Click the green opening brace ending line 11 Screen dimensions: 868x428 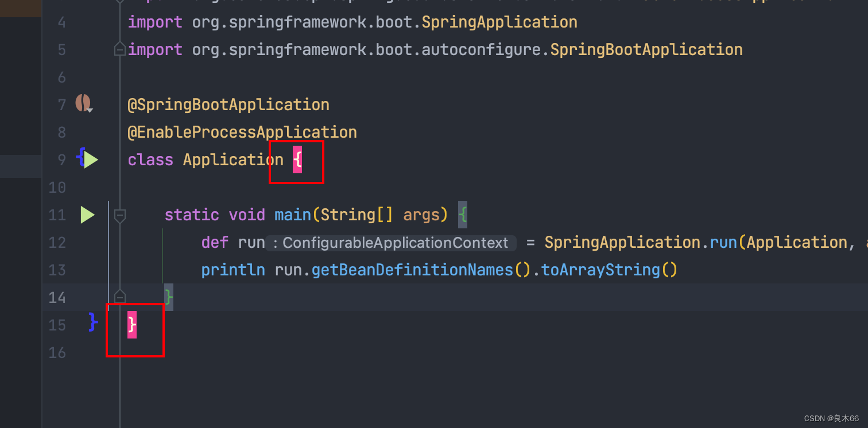[463, 215]
